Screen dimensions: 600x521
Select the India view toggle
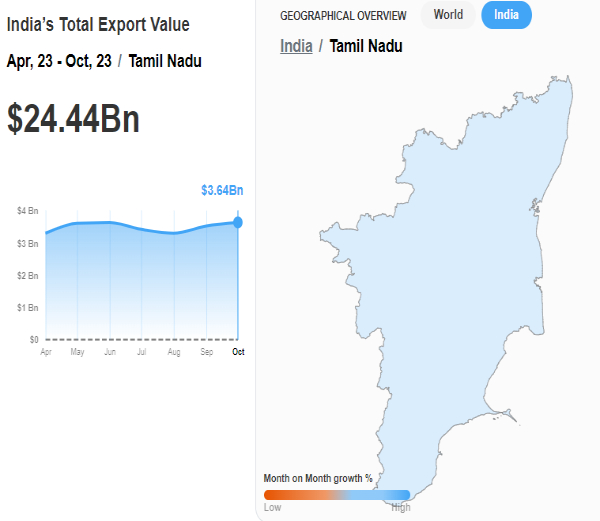[506, 15]
